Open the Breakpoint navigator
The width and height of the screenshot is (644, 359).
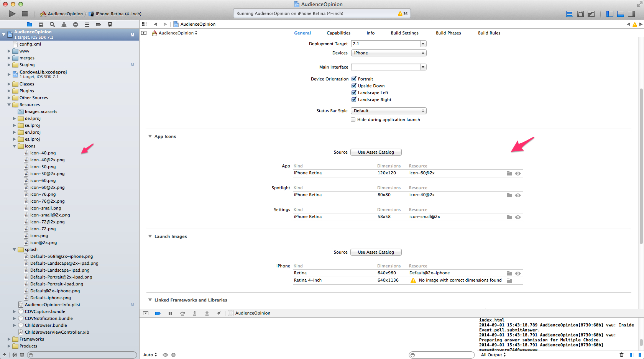click(99, 25)
